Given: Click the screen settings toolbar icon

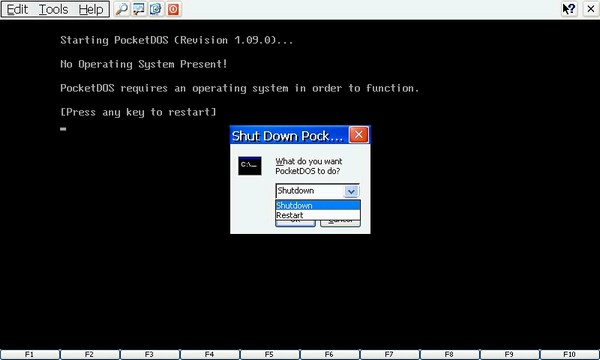Looking at the screenshot, I should point(139,9).
